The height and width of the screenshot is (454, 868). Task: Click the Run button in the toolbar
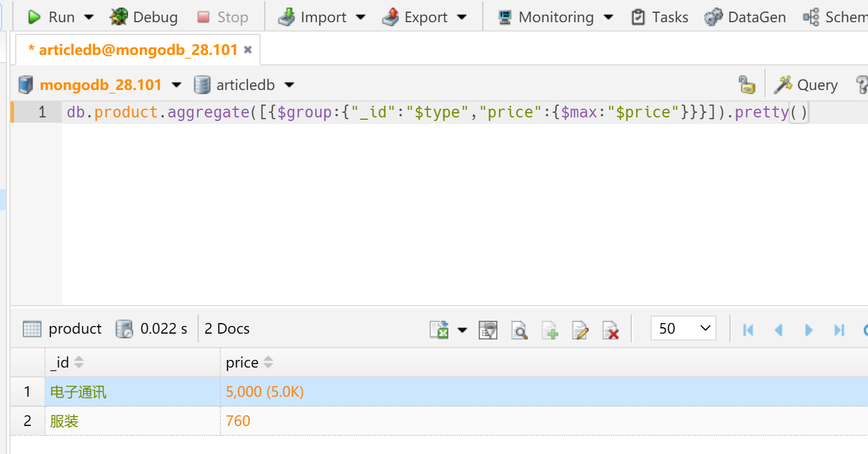[x=51, y=18]
